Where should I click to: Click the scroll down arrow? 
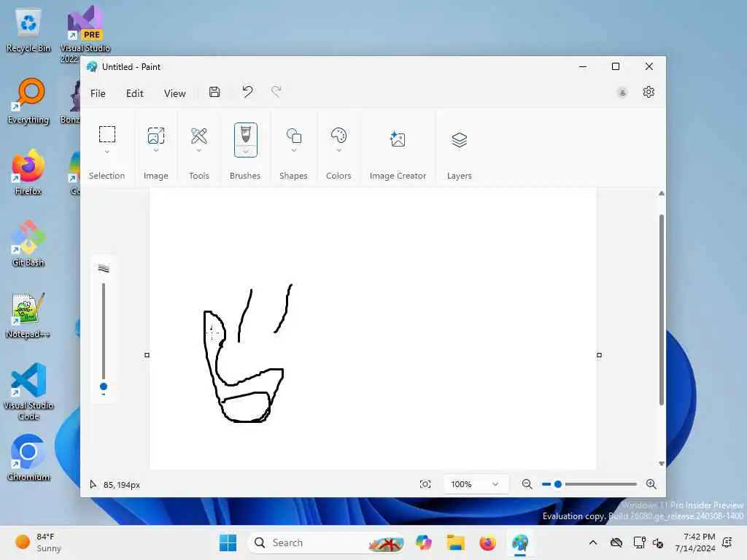[661, 463]
